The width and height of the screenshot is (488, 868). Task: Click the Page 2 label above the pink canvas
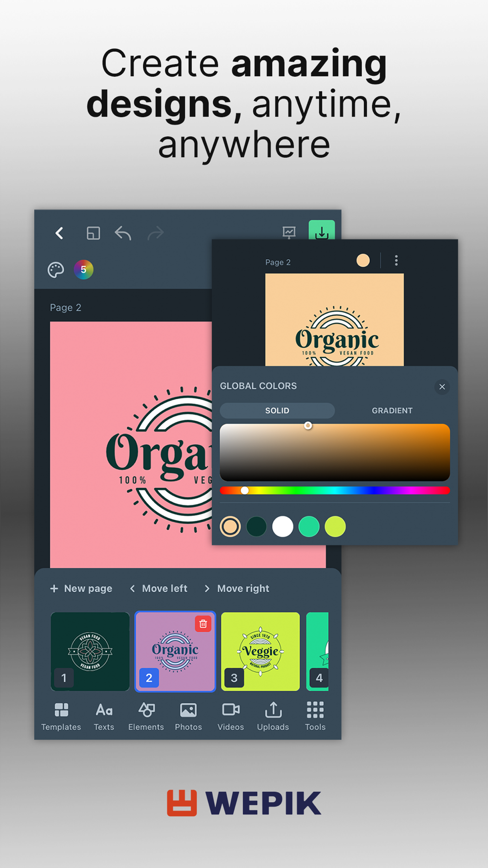pyautogui.click(x=65, y=308)
